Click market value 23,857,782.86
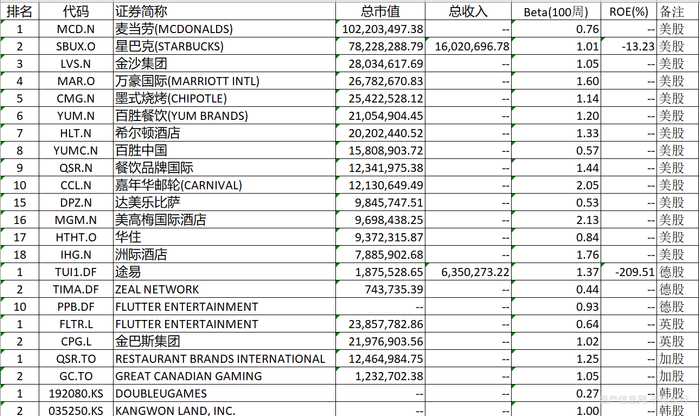700x416 pixels. pos(380,324)
